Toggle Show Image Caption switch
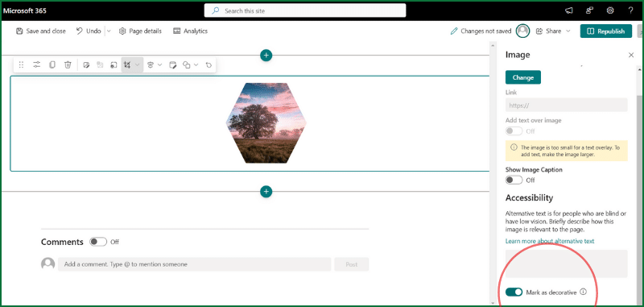 coord(514,180)
